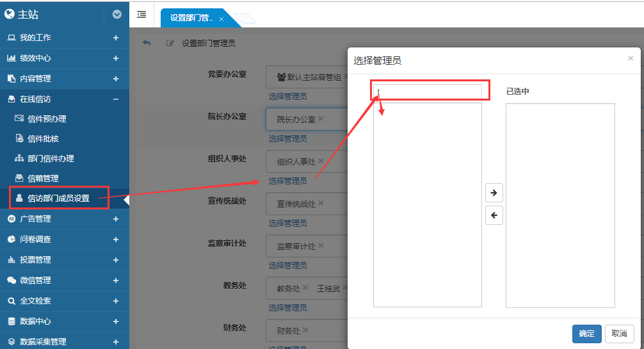
Task: Click 选择管理员 link under 组织人事处
Action: click(x=287, y=181)
